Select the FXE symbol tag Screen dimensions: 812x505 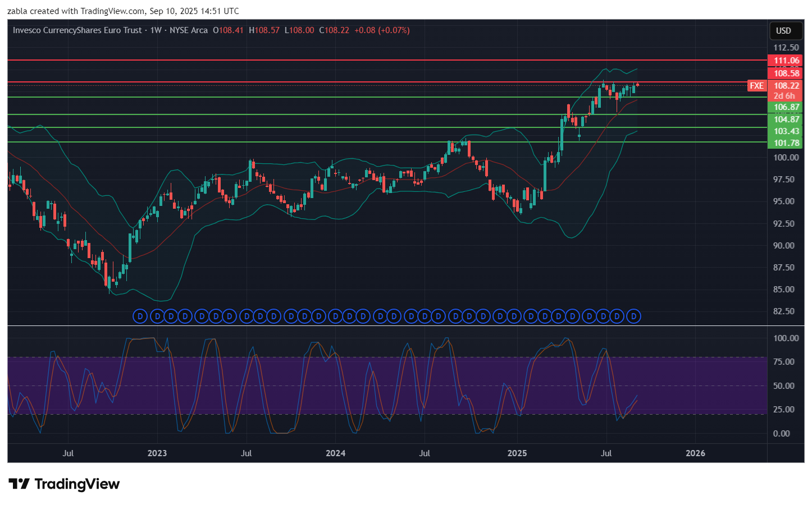[756, 86]
